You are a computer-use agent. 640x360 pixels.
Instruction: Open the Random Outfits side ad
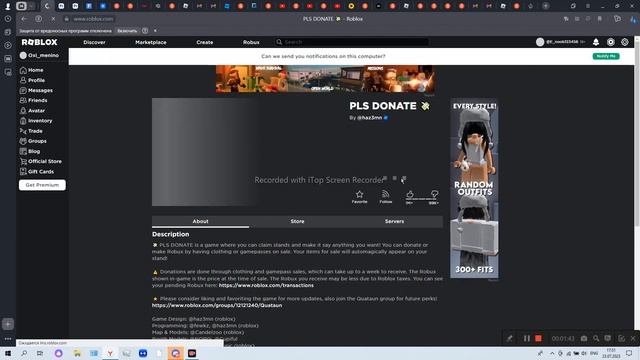click(x=474, y=188)
